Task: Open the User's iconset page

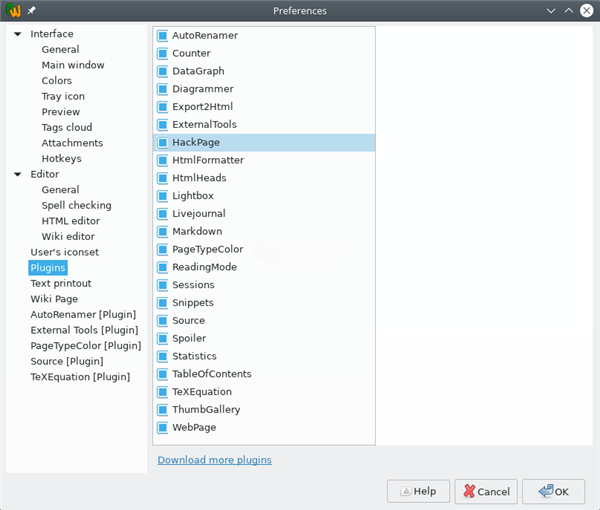Action: click(64, 252)
